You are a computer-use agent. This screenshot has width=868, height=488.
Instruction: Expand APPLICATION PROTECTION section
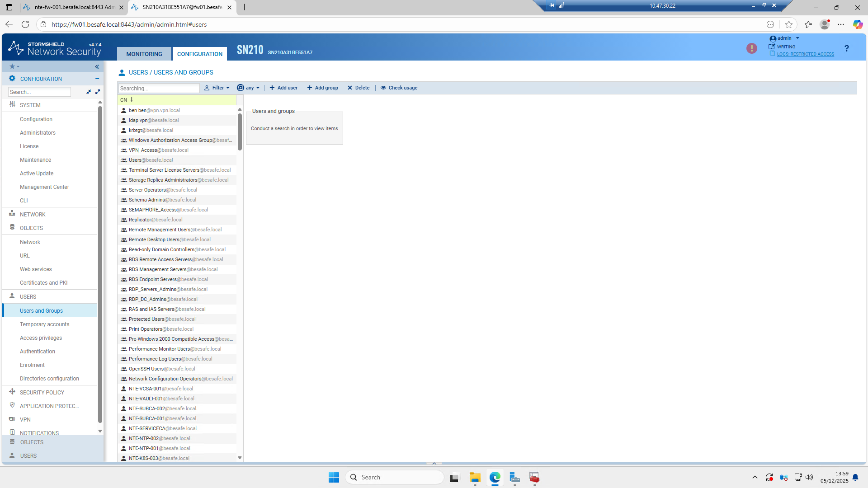point(49,406)
